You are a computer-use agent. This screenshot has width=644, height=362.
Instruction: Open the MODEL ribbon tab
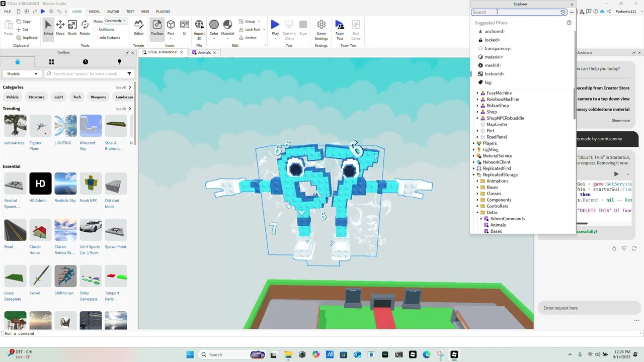click(x=95, y=12)
